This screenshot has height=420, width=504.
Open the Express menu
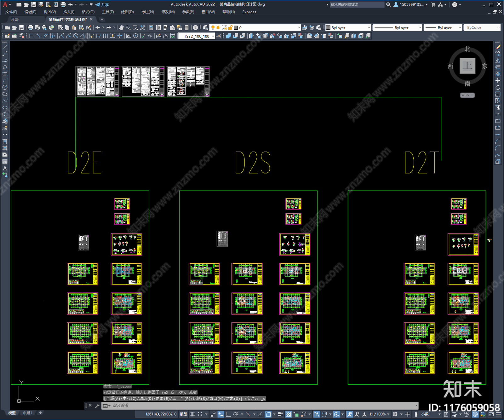pyautogui.click(x=249, y=12)
